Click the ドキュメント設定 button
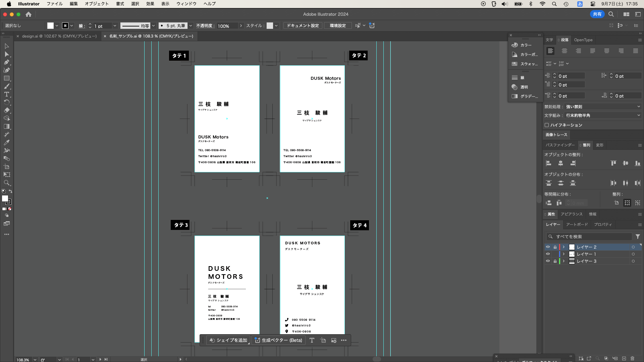Viewport: 644px width, 362px height. pyautogui.click(x=303, y=25)
